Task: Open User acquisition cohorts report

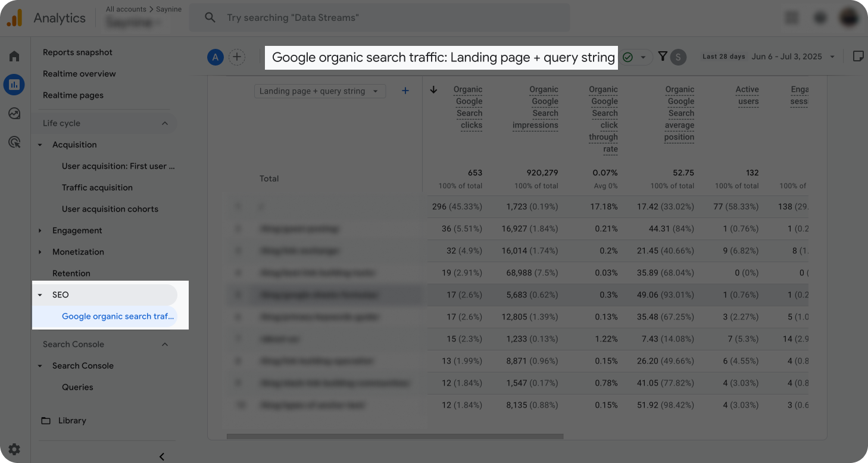Action: pos(110,209)
